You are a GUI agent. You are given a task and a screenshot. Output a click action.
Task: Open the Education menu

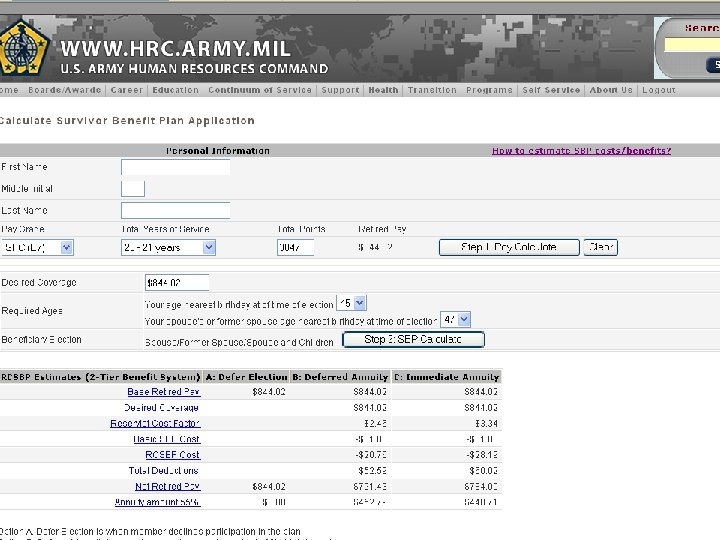[175, 90]
